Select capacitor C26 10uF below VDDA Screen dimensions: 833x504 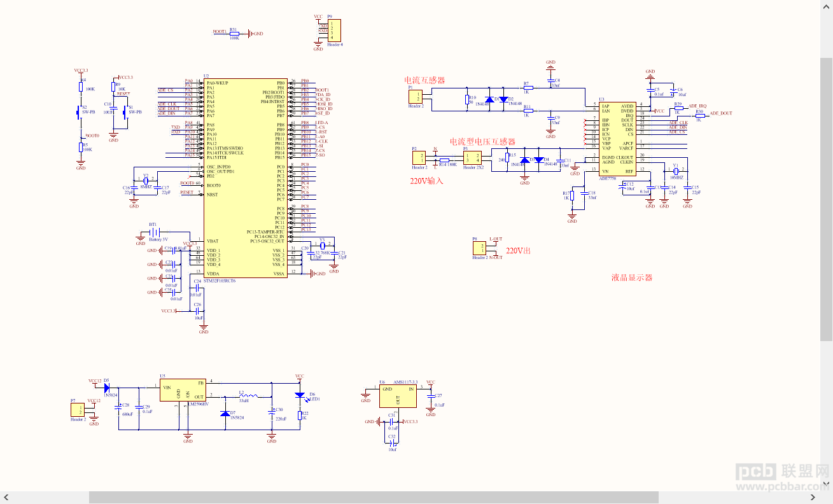pos(197,311)
